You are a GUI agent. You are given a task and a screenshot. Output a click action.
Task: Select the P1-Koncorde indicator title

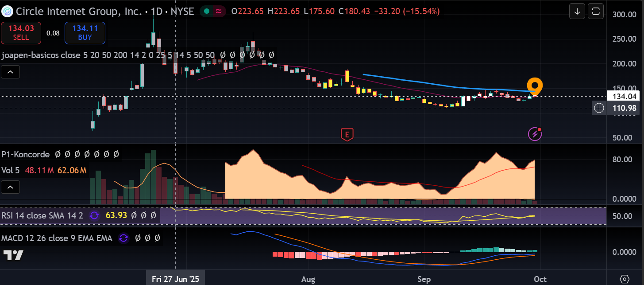[x=24, y=154]
